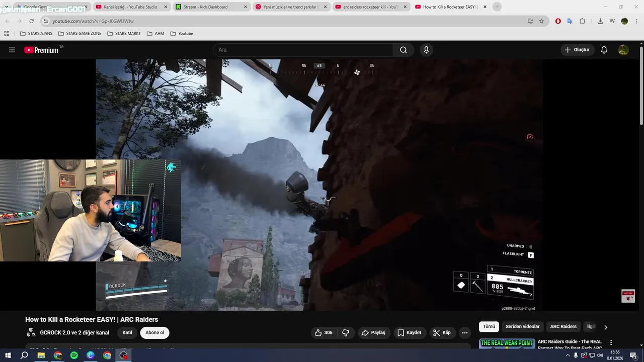The image size is (644, 362).
Task: Open AHM bookmark folder
Action: tap(155, 33)
